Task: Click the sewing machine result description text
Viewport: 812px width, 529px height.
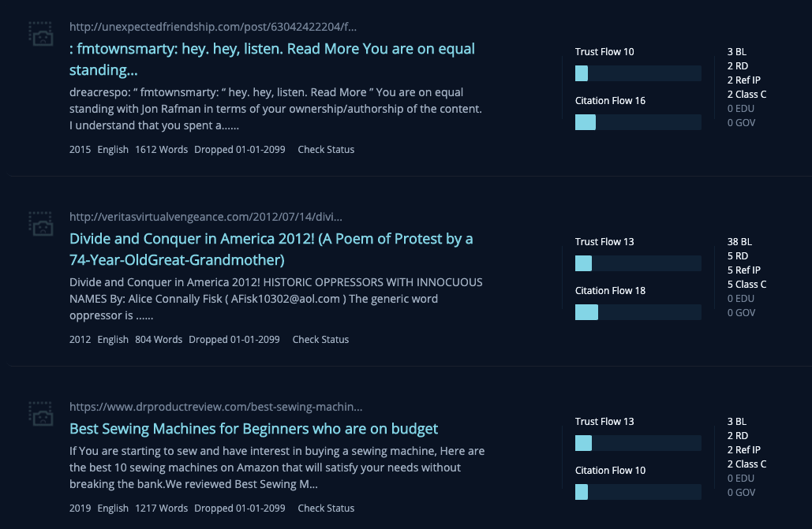Action: [277, 468]
